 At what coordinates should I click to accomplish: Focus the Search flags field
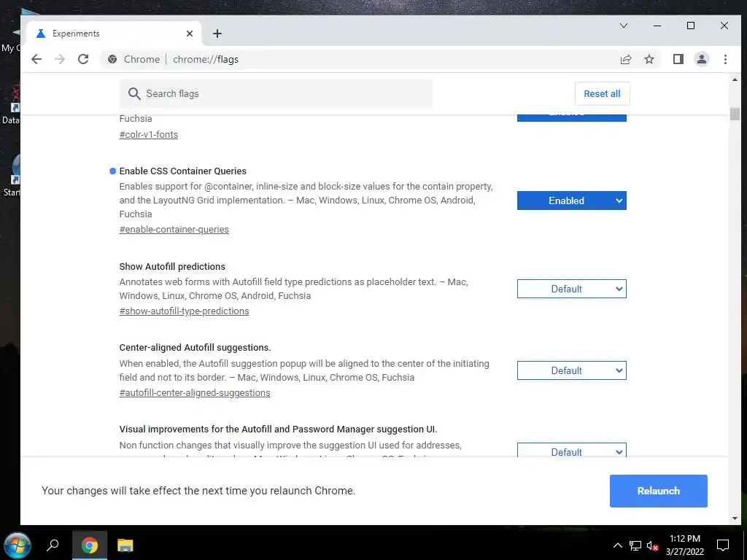(276, 94)
